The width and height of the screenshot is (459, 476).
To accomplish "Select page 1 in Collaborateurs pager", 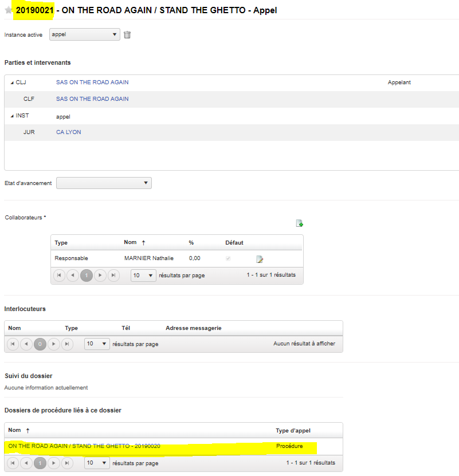I will pyautogui.click(x=87, y=276).
